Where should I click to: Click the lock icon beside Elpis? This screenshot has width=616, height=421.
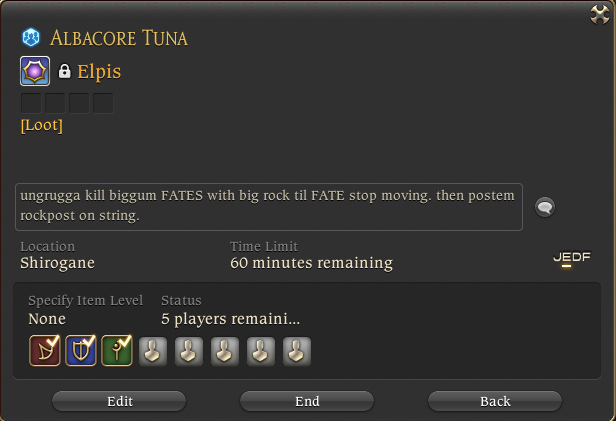[64, 71]
